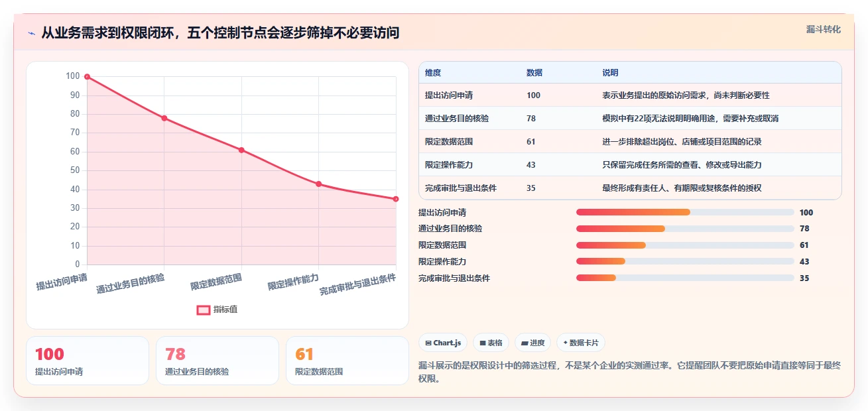This screenshot has width=868, height=411.
Task: Click table cell 提出访问申请 in 维度 column
Action: [x=449, y=95]
